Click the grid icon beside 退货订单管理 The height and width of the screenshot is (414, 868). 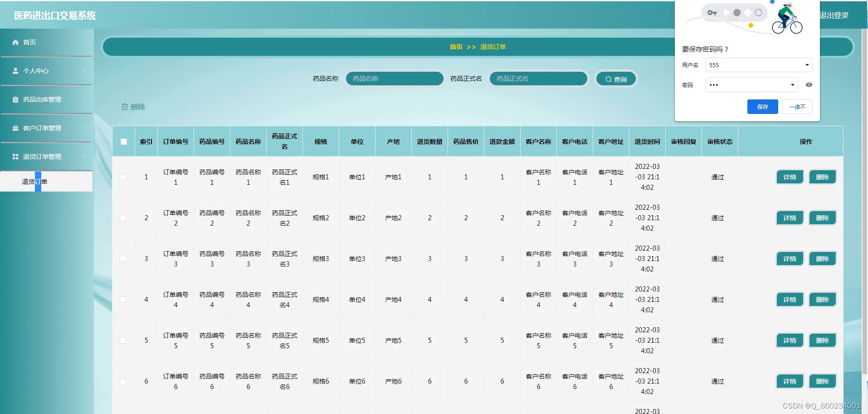click(x=15, y=157)
